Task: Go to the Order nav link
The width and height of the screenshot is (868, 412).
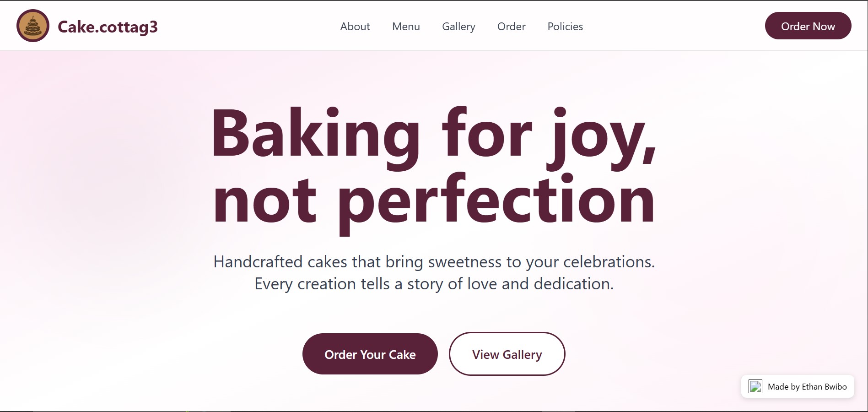Action: [511, 27]
